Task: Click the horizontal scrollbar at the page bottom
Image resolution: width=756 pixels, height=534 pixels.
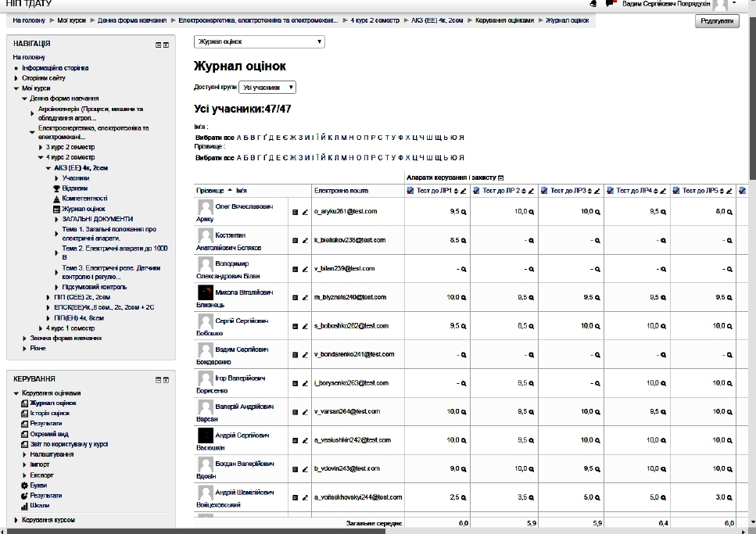Action: (x=235, y=531)
